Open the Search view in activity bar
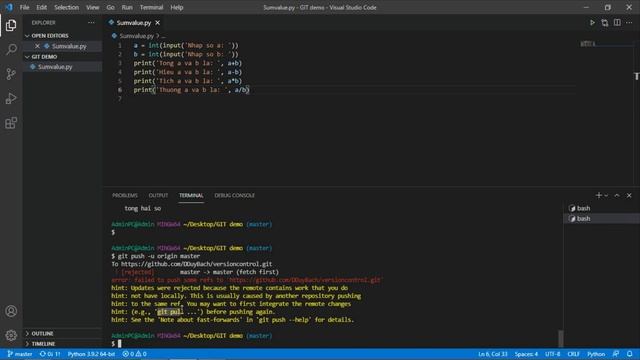Screen dimensions: 640x360 click(11, 49)
